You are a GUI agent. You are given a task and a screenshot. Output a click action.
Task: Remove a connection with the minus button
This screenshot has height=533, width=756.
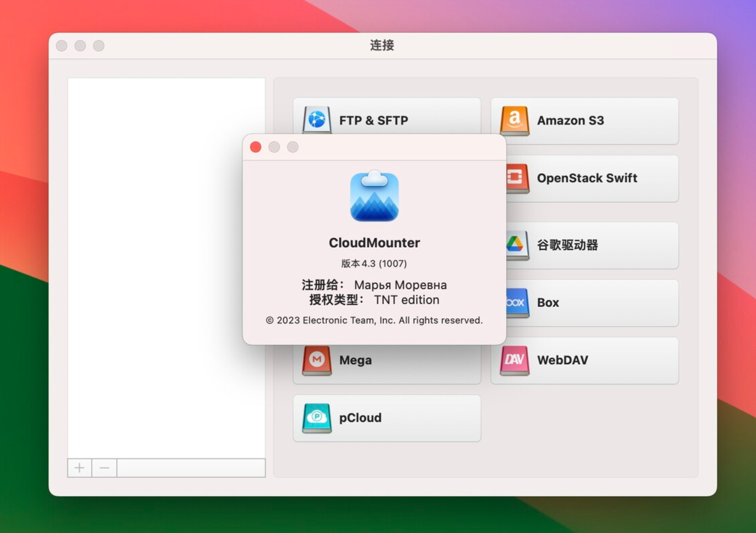(x=104, y=468)
